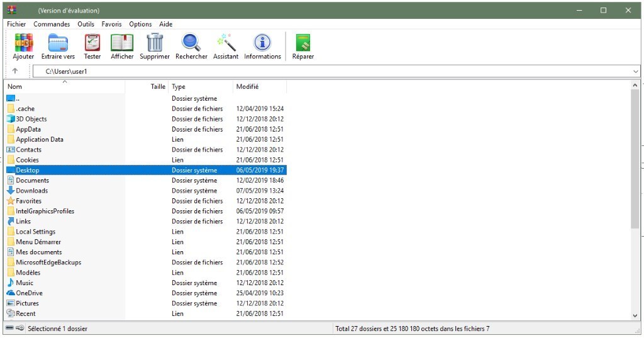Click the Réparer toolbar icon
Screen dimensions: 644x338
click(303, 43)
